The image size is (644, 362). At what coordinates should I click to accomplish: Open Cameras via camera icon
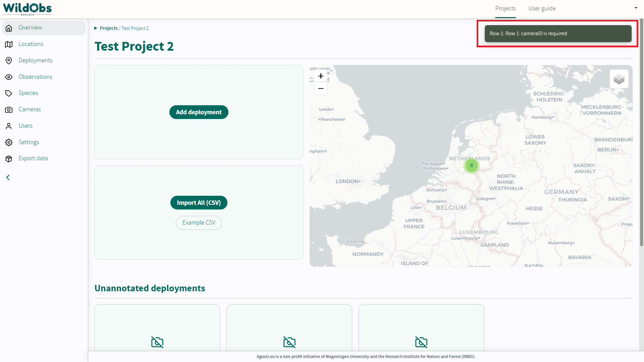(x=9, y=110)
